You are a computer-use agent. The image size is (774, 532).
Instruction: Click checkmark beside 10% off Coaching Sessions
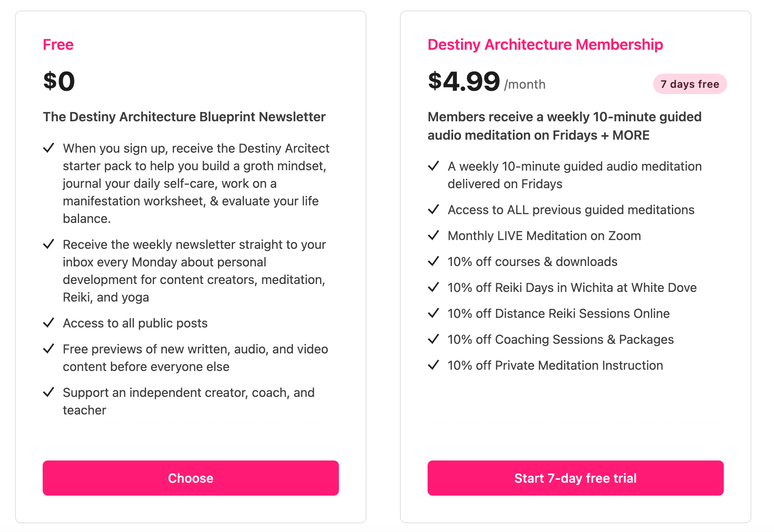pos(434,339)
